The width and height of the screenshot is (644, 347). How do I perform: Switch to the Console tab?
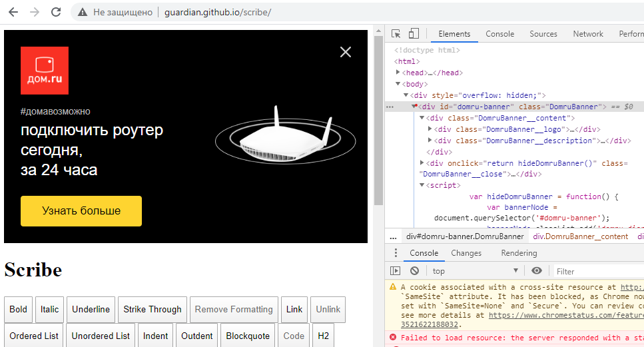(500, 34)
